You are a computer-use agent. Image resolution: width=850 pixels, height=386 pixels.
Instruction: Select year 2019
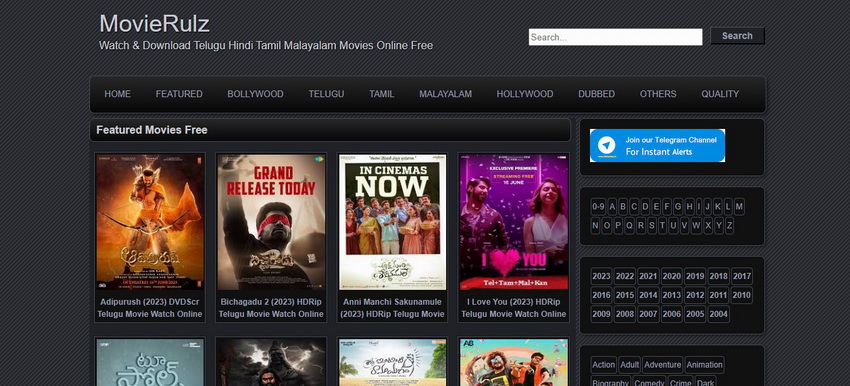[695, 276]
